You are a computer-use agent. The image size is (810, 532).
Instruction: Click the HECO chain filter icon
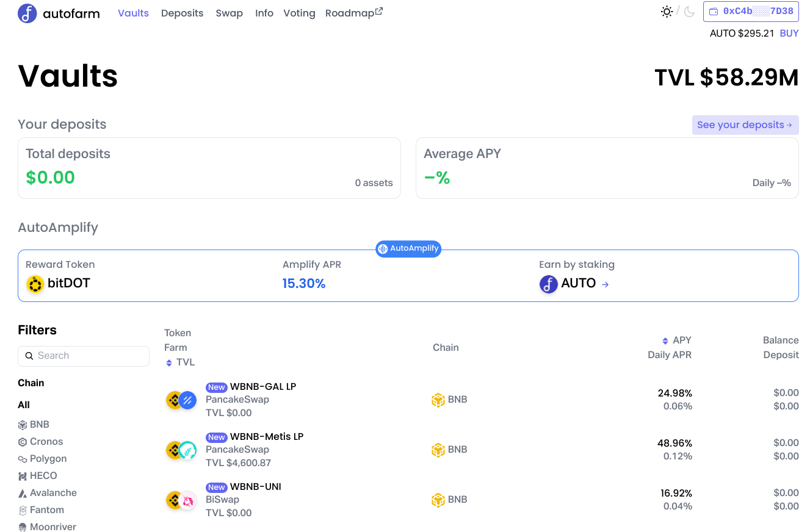click(23, 476)
